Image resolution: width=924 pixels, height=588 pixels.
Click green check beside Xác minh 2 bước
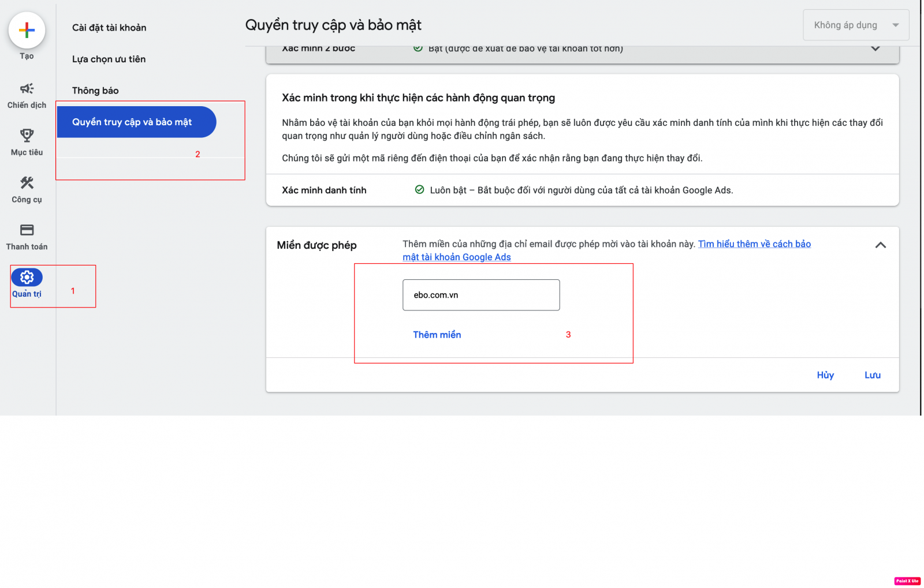tap(418, 48)
